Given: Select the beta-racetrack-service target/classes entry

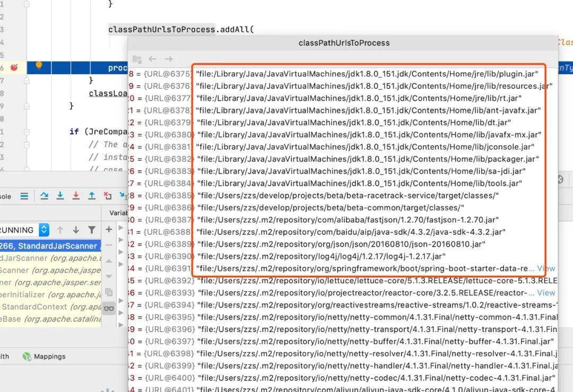Looking at the screenshot, I should (x=343, y=195).
